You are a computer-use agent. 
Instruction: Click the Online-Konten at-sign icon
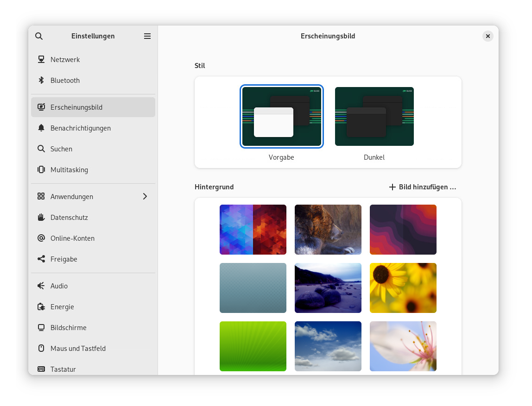pyautogui.click(x=41, y=238)
